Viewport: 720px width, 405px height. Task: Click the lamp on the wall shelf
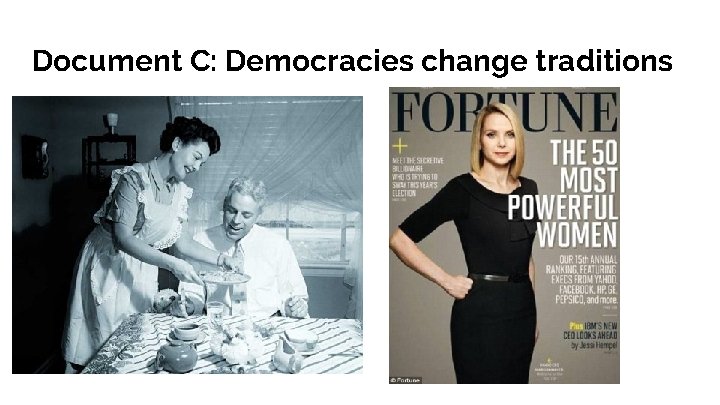coord(112,123)
